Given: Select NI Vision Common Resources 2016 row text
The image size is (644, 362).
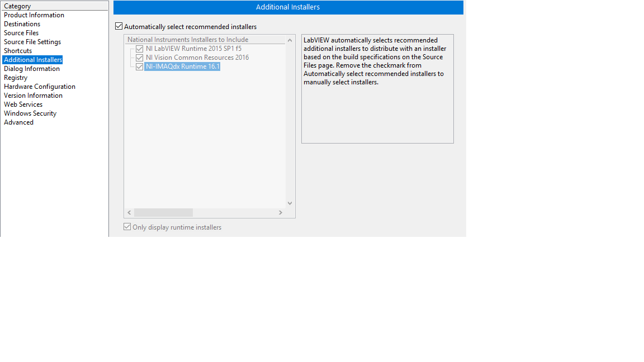Looking at the screenshot, I should click(x=197, y=58).
